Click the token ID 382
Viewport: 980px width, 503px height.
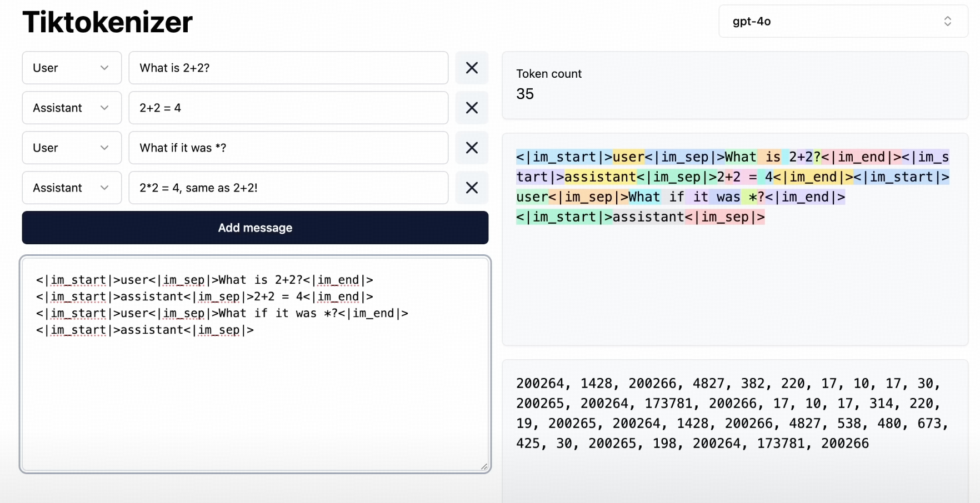(x=753, y=384)
